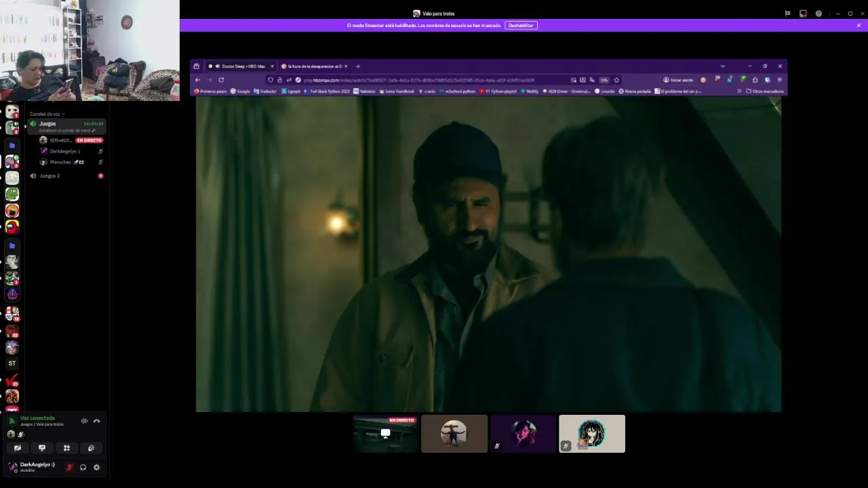Click the Deshabilitar streamer mode button
The width and height of the screenshot is (868, 488).
tap(521, 25)
